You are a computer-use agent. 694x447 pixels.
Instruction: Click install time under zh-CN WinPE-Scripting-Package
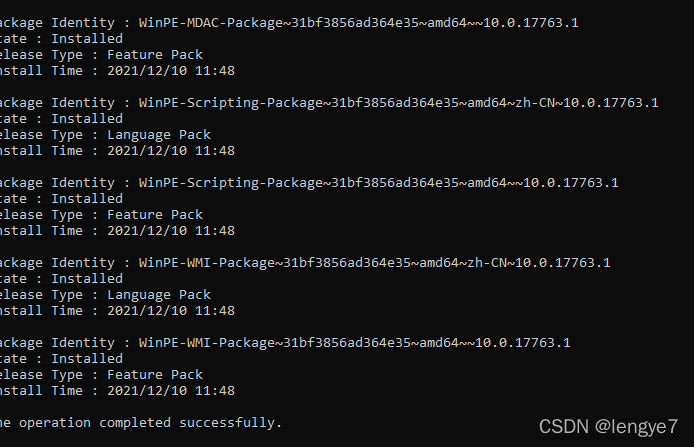[117, 150]
